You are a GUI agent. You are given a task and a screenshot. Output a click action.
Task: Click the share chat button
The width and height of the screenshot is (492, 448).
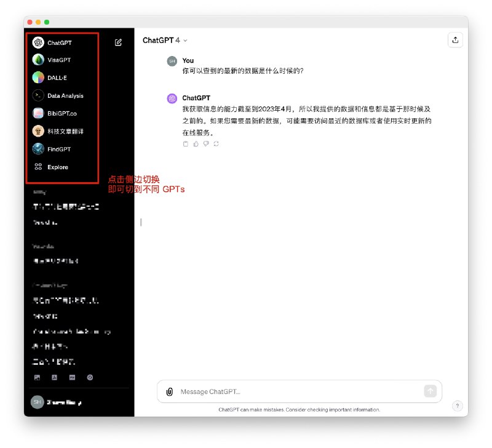455,40
